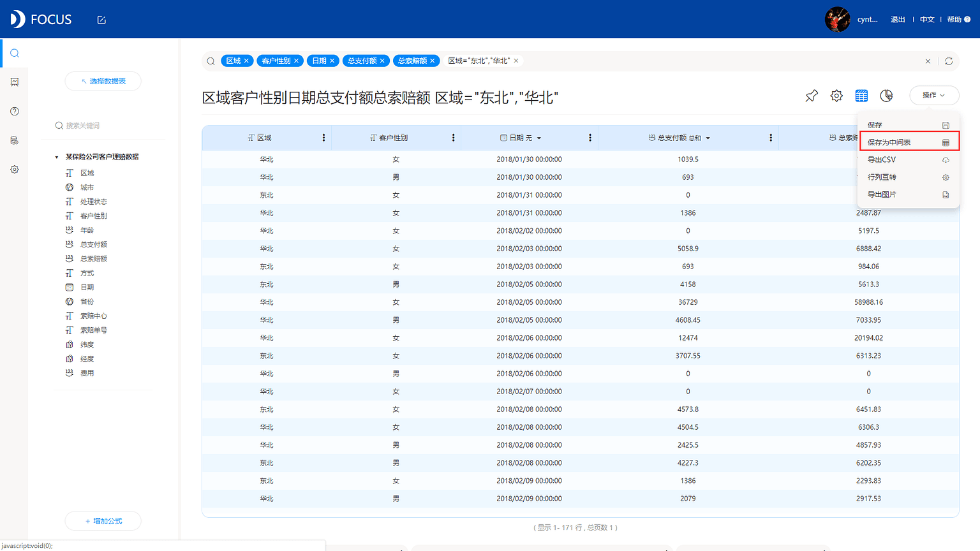Click the 选择数据表 button
The width and height of the screenshot is (980, 551).
coord(103,81)
